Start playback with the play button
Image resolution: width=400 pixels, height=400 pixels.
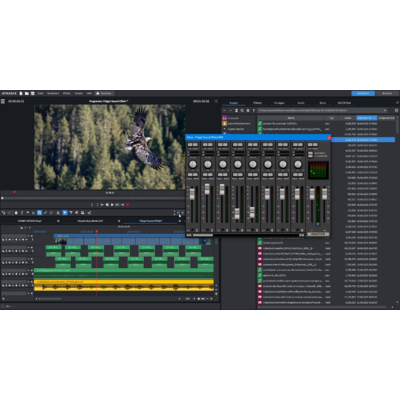pyautogui.click(x=112, y=205)
